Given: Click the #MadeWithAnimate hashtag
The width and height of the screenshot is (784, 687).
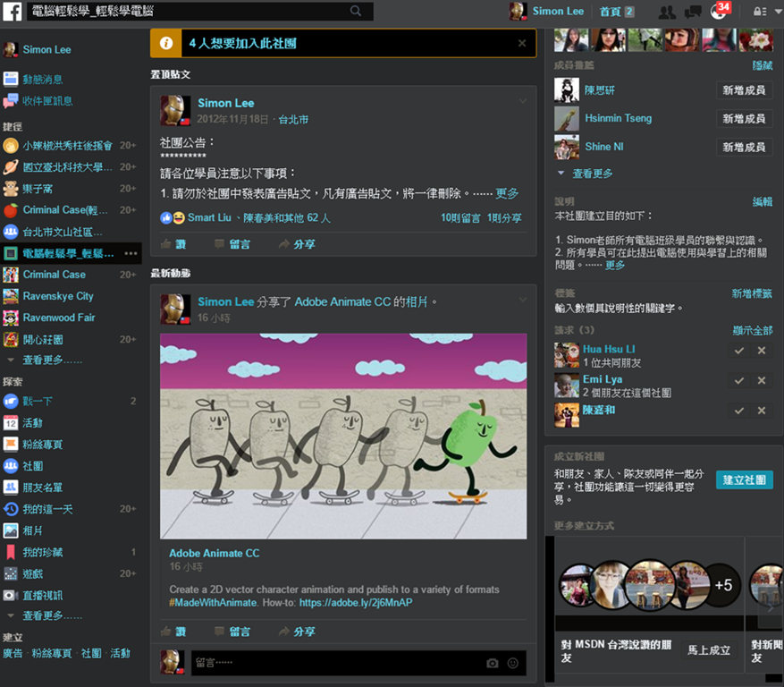Looking at the screenshot, I should coord(213,602).
